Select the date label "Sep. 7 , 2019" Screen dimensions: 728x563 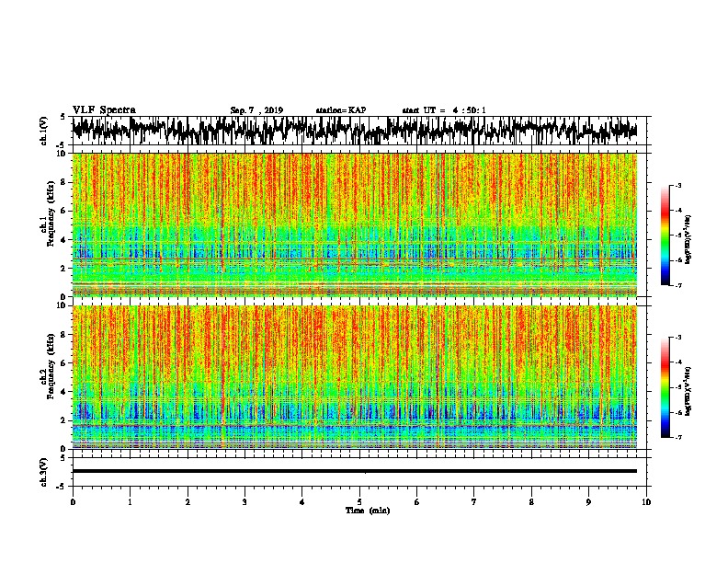click(256, 110)
